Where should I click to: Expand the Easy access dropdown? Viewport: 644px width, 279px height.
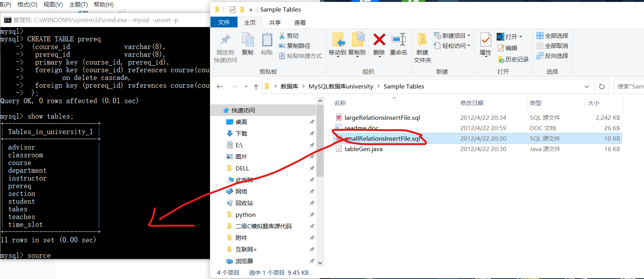pos(469,46)
